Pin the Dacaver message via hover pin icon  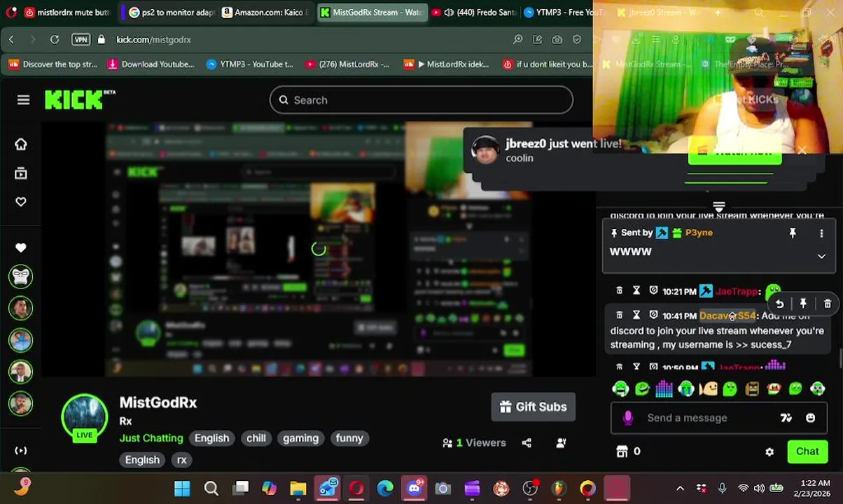(x=803, y=304)
